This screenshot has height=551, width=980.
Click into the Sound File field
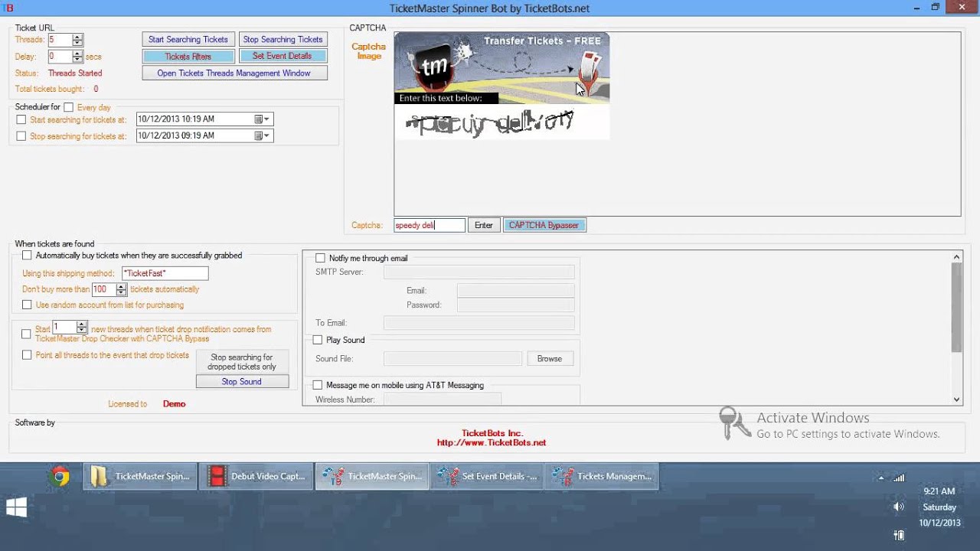click(x=452, y=358)
